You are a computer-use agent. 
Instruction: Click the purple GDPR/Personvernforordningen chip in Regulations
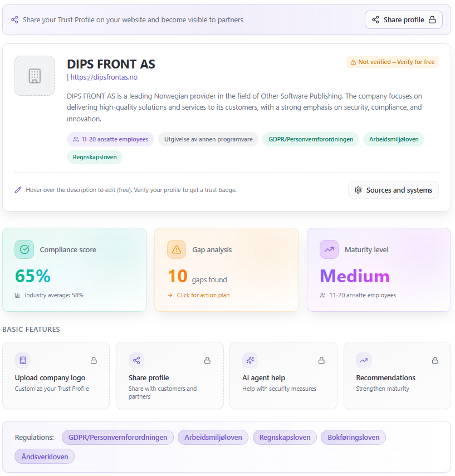[118, 438]
